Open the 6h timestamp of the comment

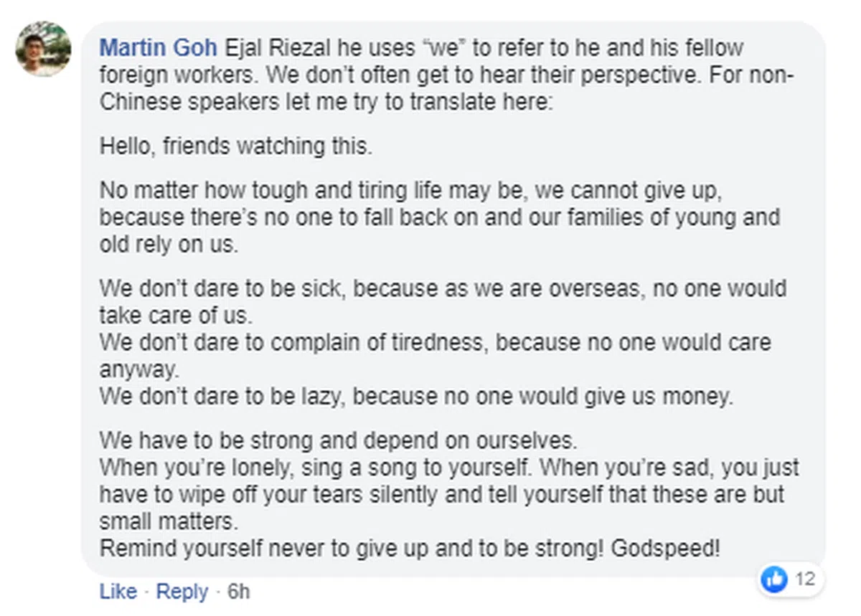pos(239,592)
